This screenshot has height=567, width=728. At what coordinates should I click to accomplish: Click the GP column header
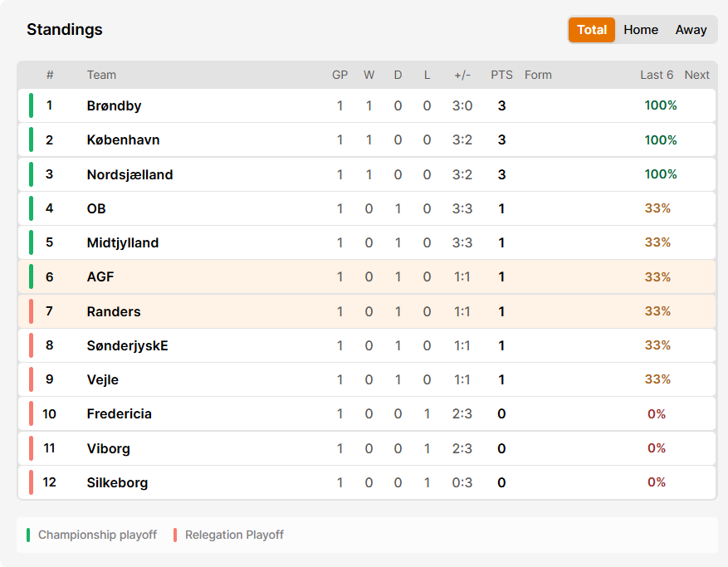(340, 75)
